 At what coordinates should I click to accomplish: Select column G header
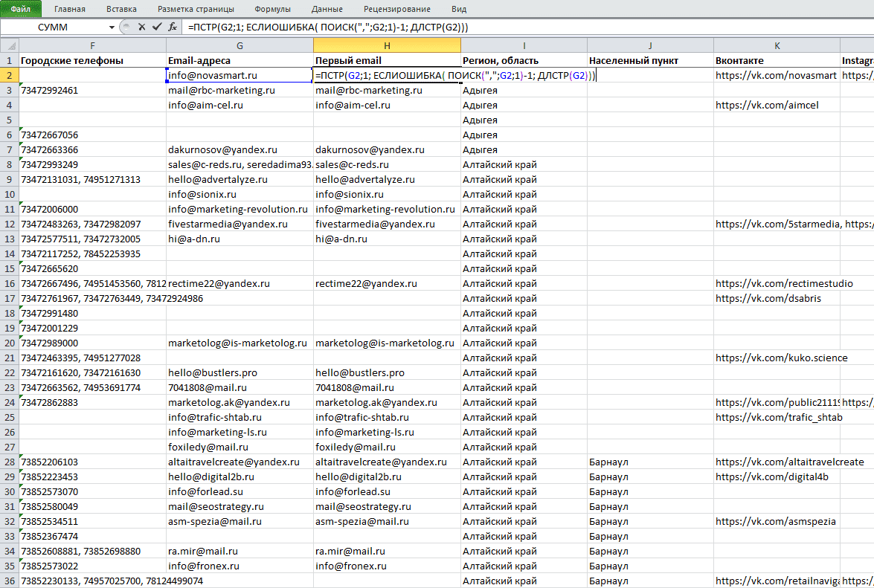240,45
